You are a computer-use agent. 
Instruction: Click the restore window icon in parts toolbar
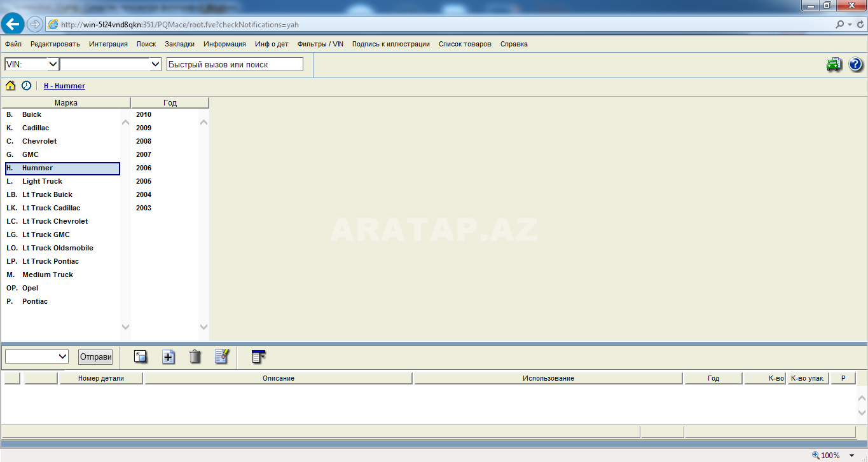(141, 357)
